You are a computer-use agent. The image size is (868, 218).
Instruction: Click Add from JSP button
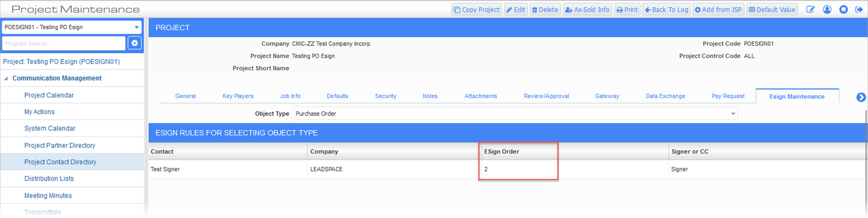point(718,10)
